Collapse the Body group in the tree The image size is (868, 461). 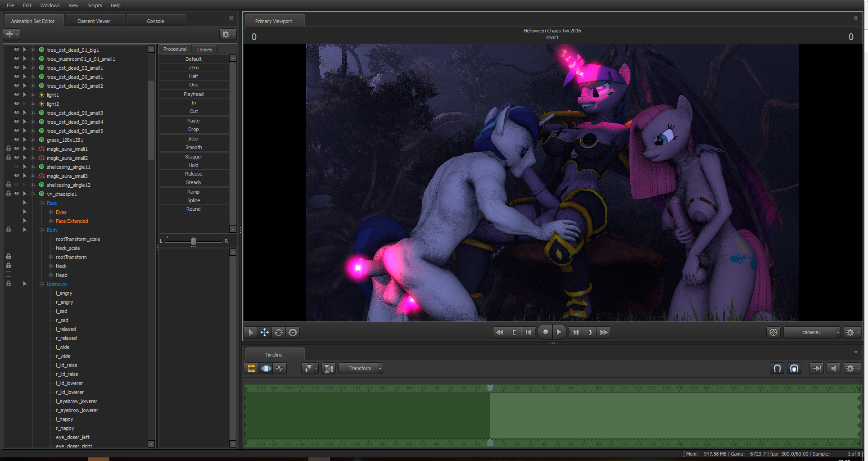pyautogui.click(x=41, y=230)
